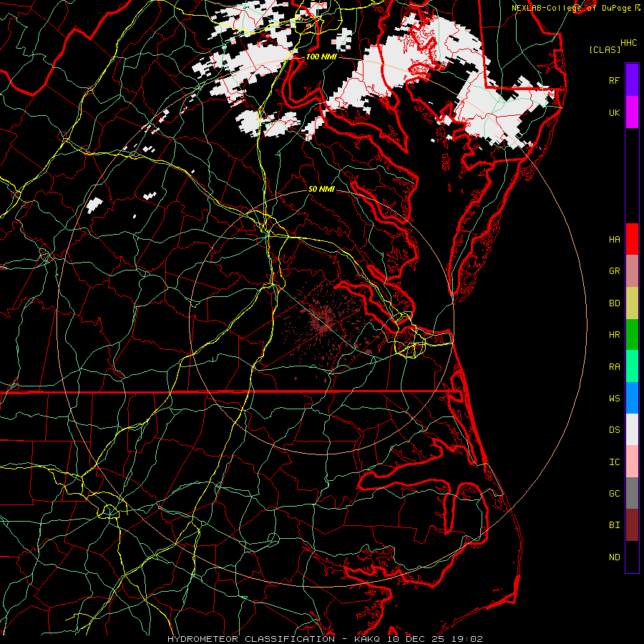Viewport: 644px width, 644px height.
Task: Click the 50 NMI range ring label
Action: click(x=321, y=189)
